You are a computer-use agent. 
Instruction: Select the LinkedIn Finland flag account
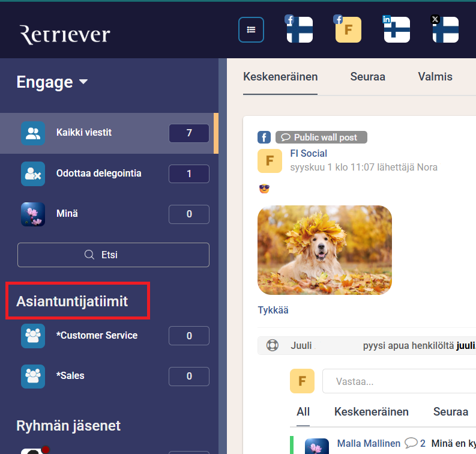point(396,29)
